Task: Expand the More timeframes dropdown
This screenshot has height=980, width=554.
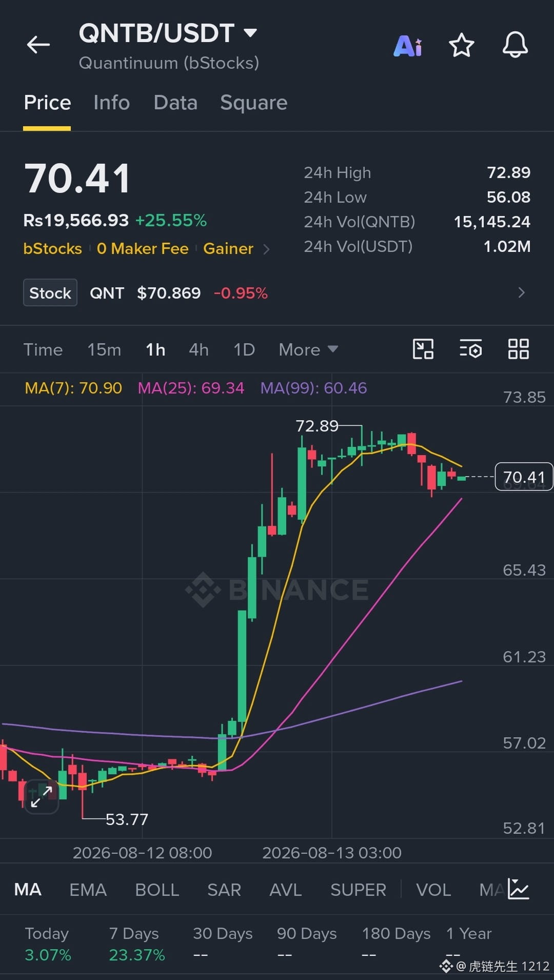Action: [x=308, y=350]
